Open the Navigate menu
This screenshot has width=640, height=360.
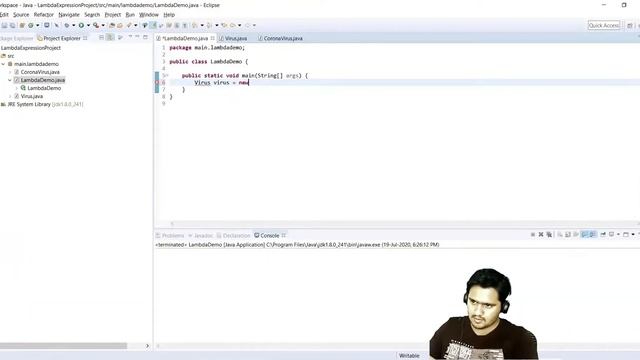[x=69, y=15]
